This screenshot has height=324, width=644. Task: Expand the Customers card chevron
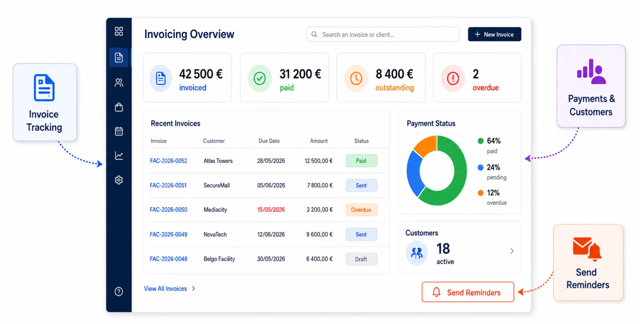512,251
